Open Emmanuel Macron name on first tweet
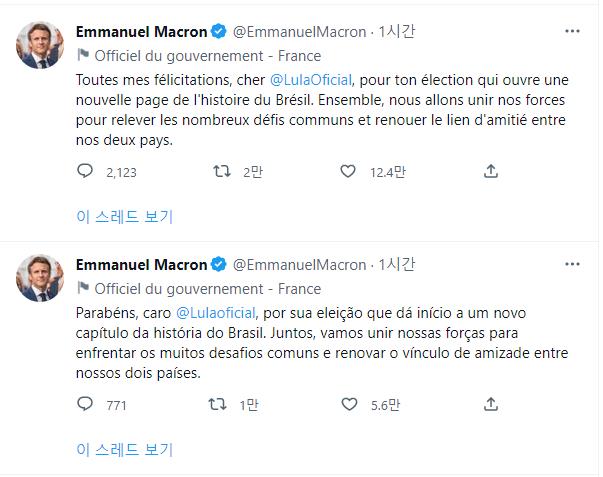 coord(140,32)
